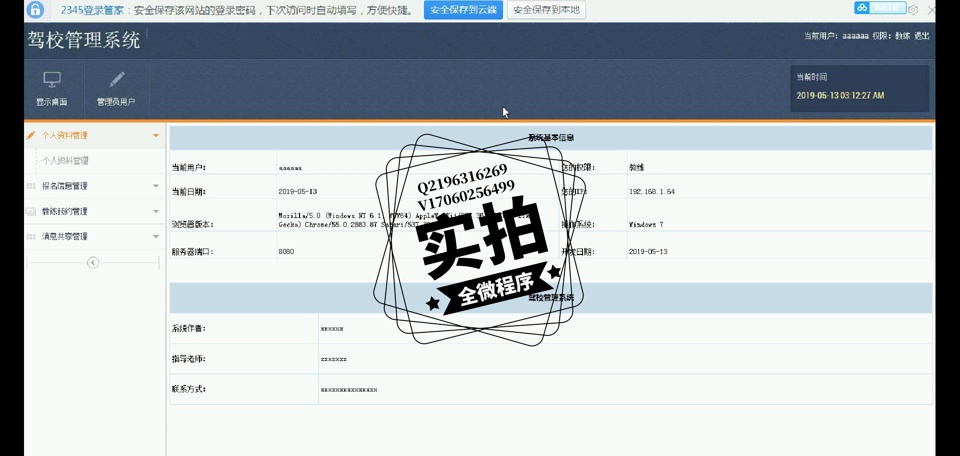Click the icon beside 消息共享管理
Viewport: 960px width, 456px height.
(x=31, y=237)
